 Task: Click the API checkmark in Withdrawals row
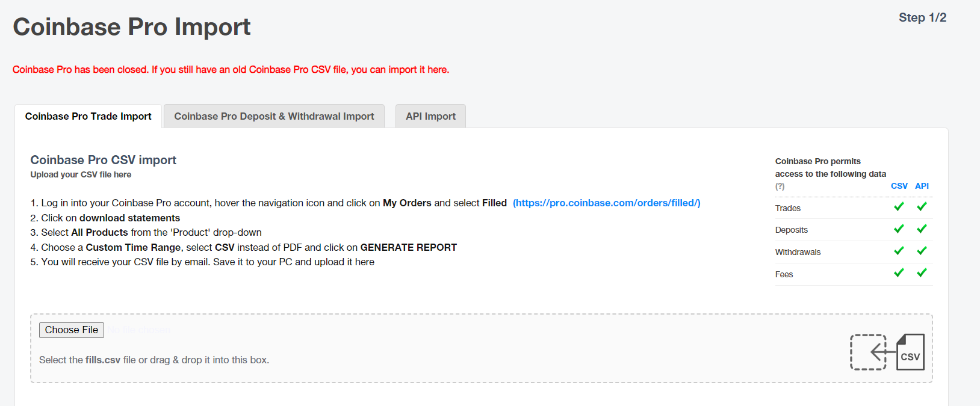point(922,251)
